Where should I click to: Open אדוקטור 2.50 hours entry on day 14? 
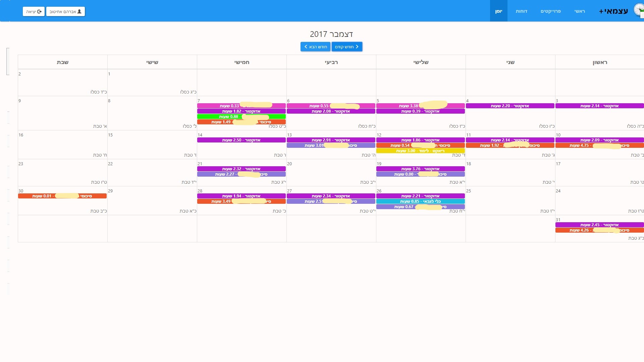pyautogui.click(x=241, y=140)
